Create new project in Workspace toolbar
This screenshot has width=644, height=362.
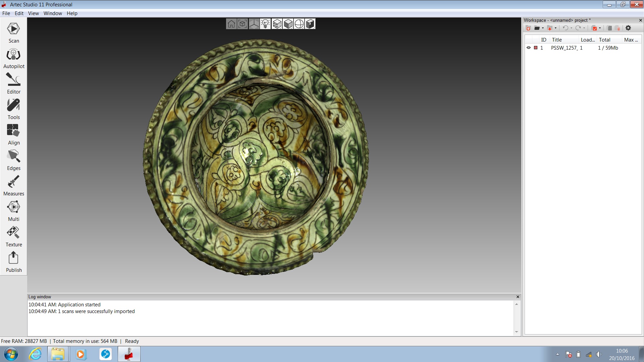point(528,28)
